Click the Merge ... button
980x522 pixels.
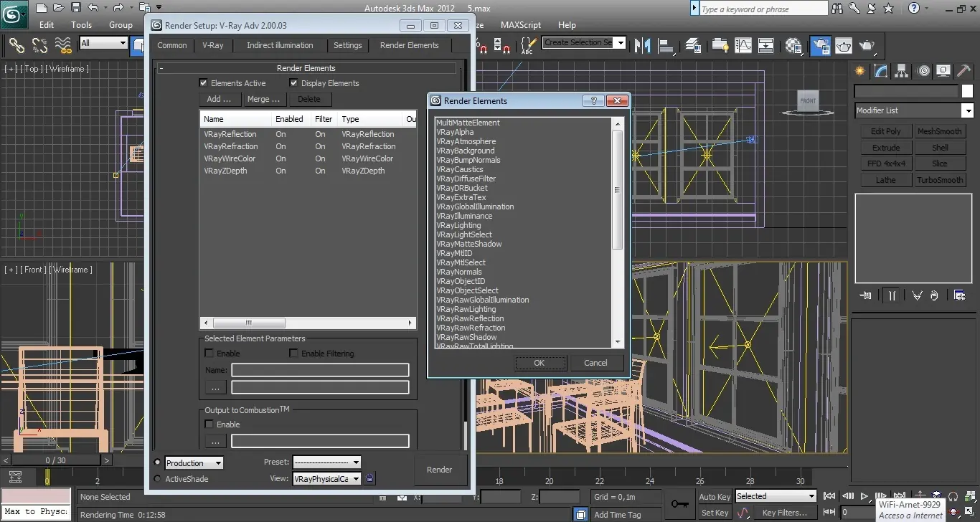(x=263, y=99)
